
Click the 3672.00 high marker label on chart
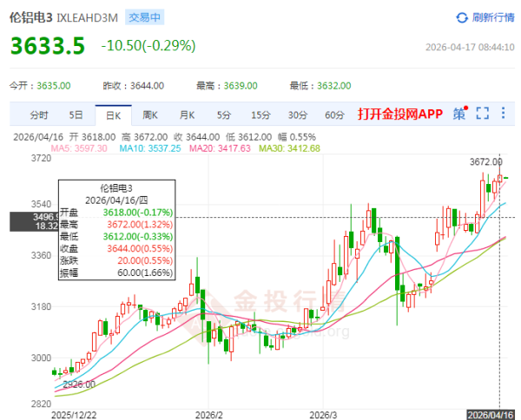(485, 162)
